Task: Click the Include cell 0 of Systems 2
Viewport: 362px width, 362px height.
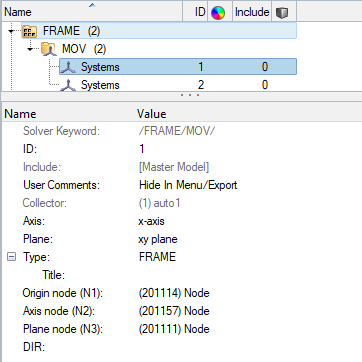Action: point(265,85)
